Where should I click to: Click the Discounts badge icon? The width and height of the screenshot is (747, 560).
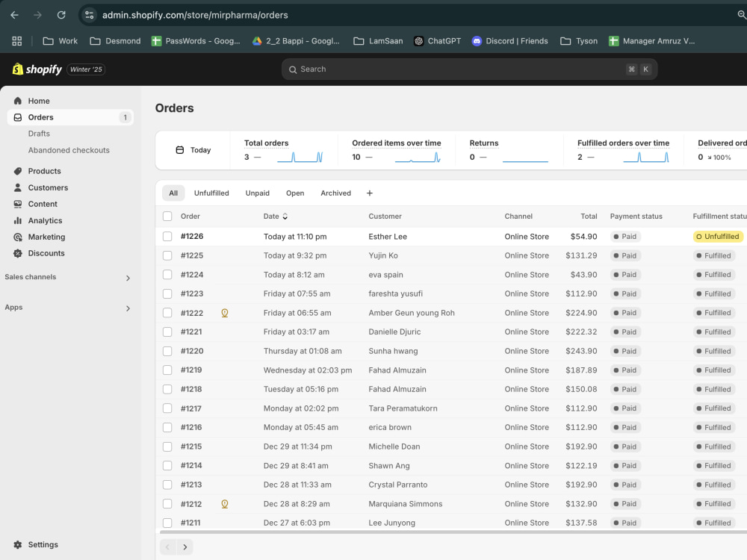pos(18,253)
